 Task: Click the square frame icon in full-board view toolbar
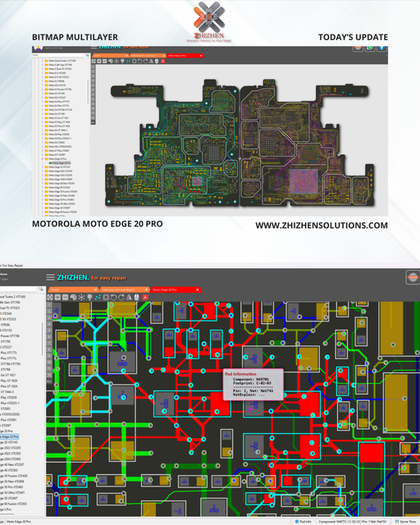135,62
